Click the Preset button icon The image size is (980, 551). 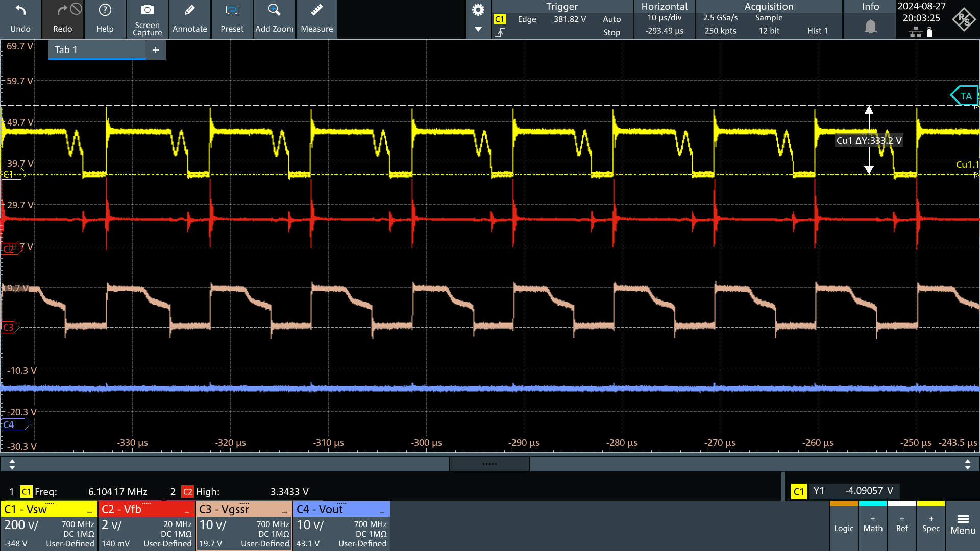pyautogui.click(x=231, y=18)
